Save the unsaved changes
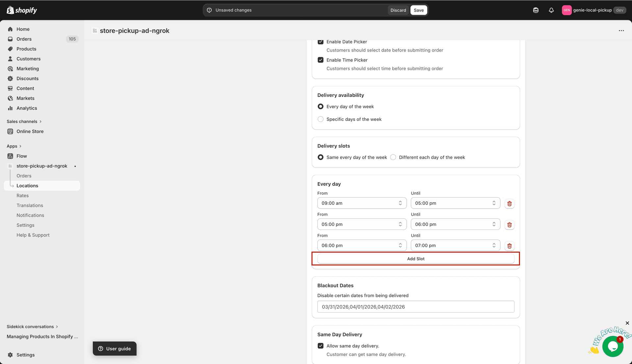The width and height of the screenshot is (632, 364). tap(418, 10)
